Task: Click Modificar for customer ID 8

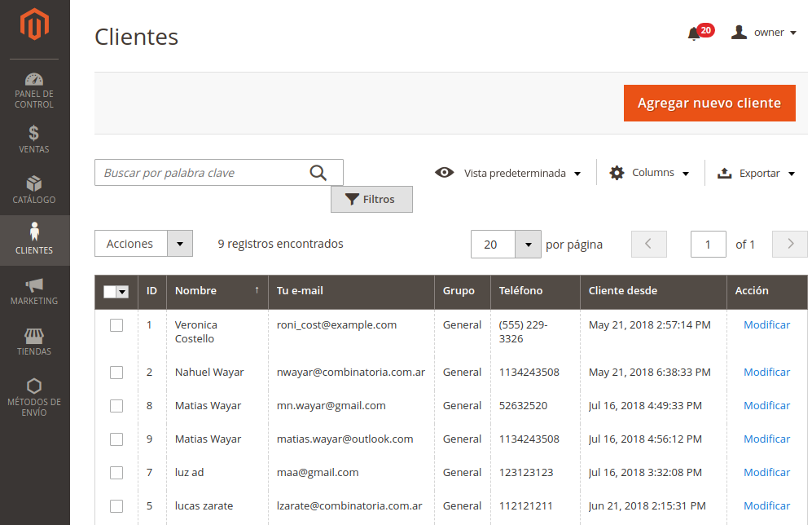Action: pyautogui.click(x=766, y=406)
